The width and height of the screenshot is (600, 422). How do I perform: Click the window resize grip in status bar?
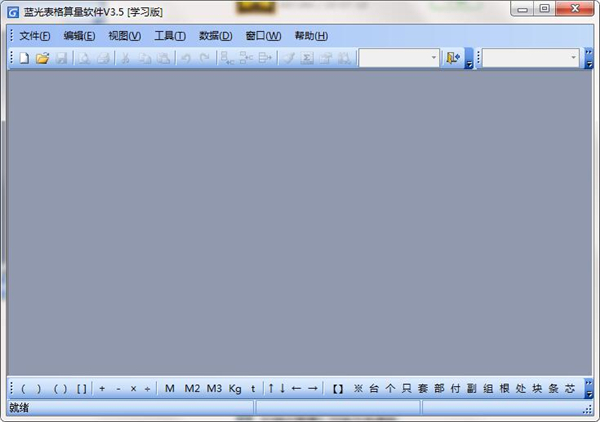[x=588, y=409]
